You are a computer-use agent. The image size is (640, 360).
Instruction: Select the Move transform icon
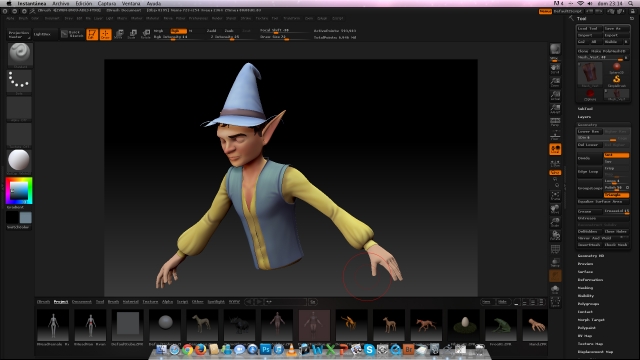tap(119, 34)
